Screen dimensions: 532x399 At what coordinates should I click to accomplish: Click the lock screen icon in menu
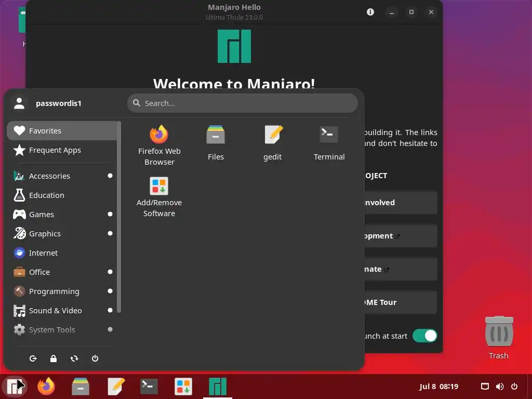click(x=54, y=358)
